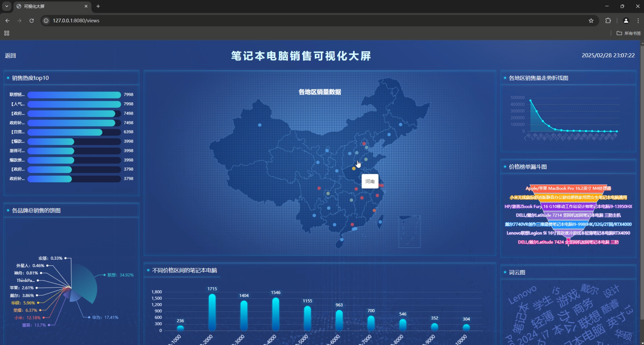Open the Chrome three-dot menu
This screenshot has width=644, height=345.
coord(638,21)
